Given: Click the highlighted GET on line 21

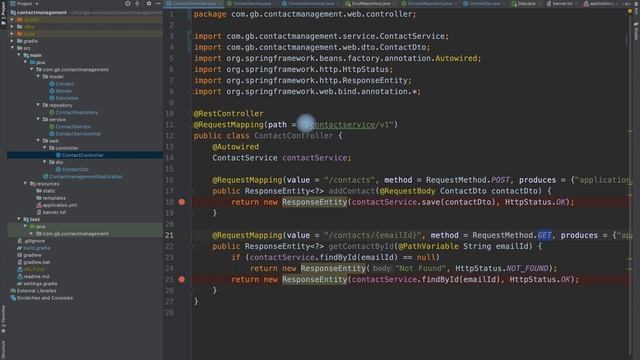Looking at the screenshot, I should coord(544,235).
